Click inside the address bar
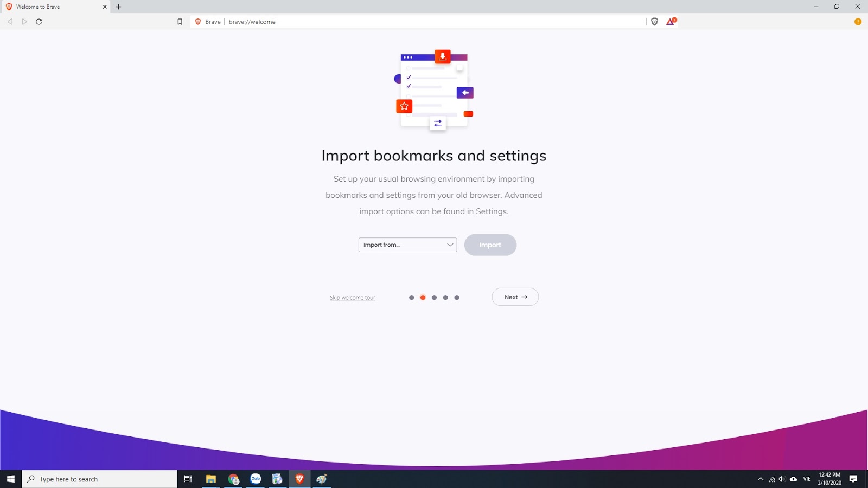 click(x=380, y=22)
